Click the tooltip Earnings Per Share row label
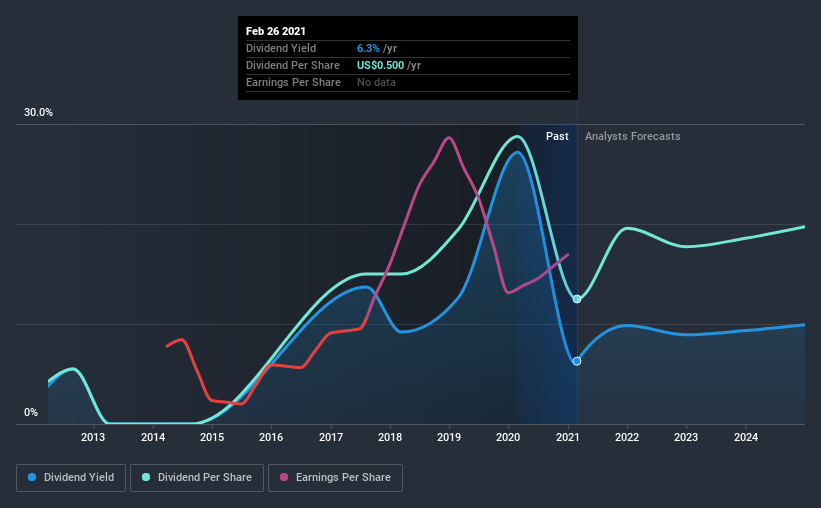The width and height of the screenshot is (821, 508). (293, 82)
